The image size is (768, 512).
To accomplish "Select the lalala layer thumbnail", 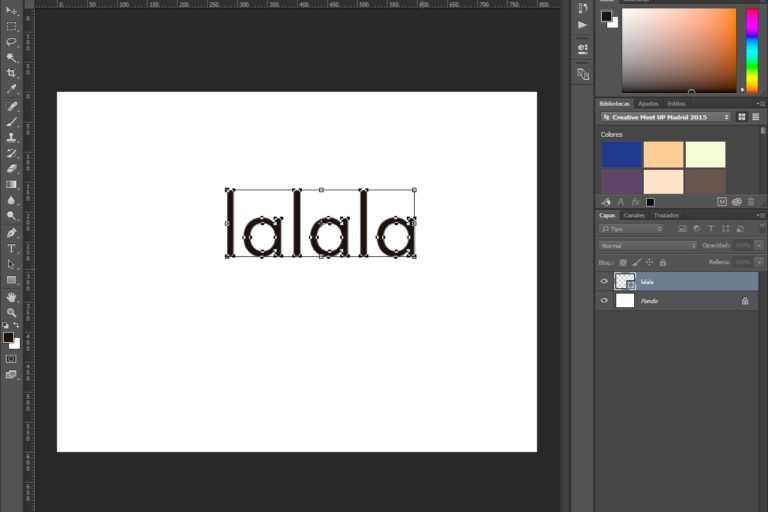I will [x=625, y=282].
